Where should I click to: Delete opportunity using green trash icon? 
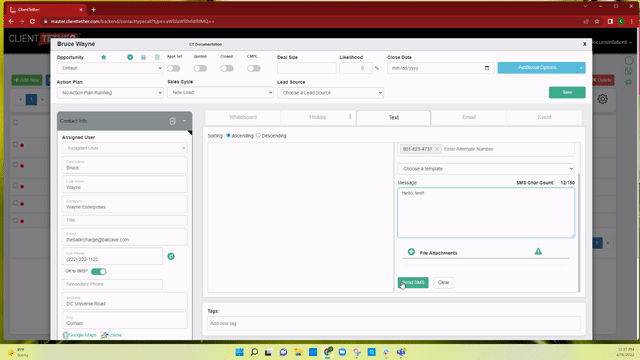pyautogui.click(x=157, y=57)
